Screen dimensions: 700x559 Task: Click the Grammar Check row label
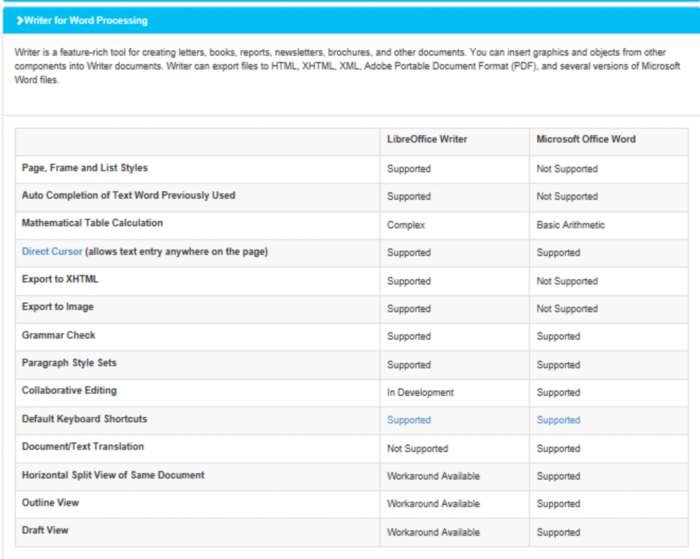pyautogui.click(x=59, y=336)
